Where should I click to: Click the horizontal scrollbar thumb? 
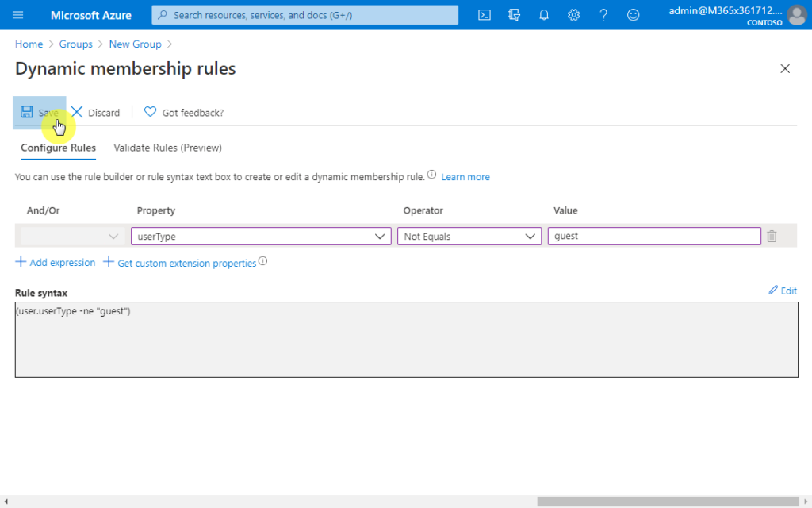tap(668, 502)
